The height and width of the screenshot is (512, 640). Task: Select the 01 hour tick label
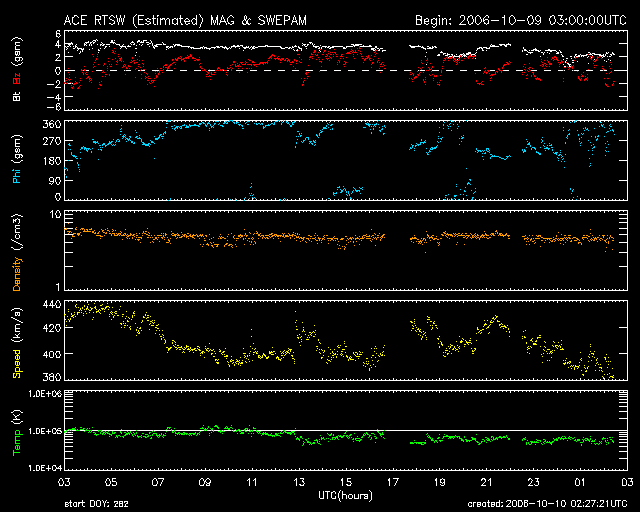coord(580,482)
